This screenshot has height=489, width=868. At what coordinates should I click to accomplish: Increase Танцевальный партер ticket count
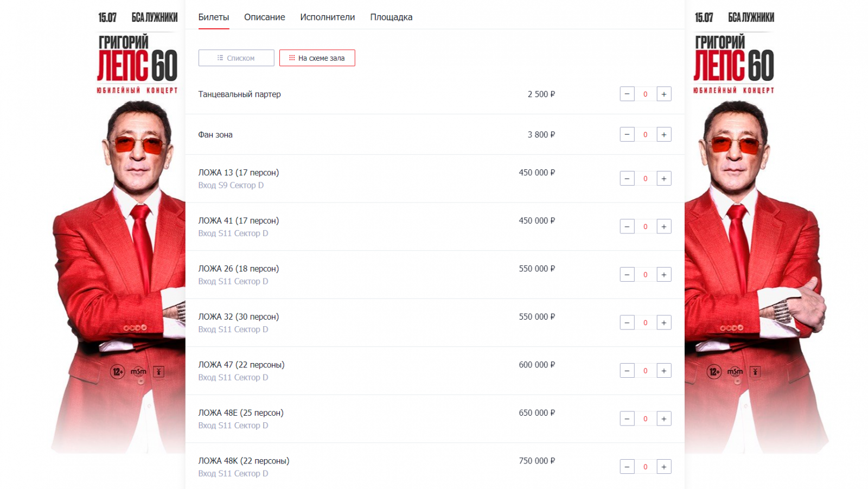tap(664, 94)
